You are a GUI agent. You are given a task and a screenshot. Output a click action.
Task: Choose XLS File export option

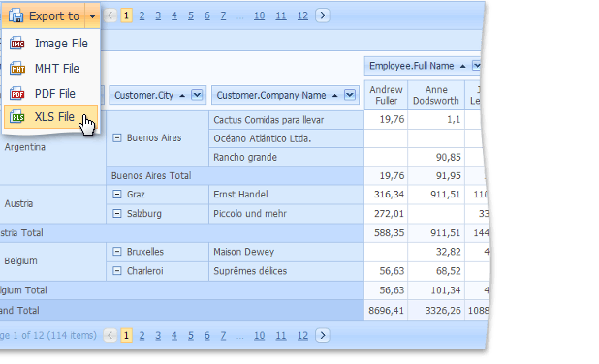(x=50, y=117)
